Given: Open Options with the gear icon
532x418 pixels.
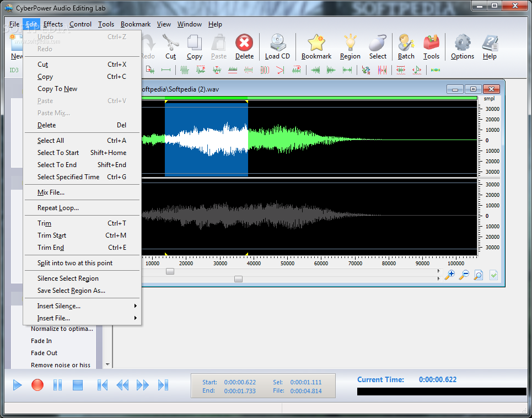Looking at the screenshot, I should [463, 43].
